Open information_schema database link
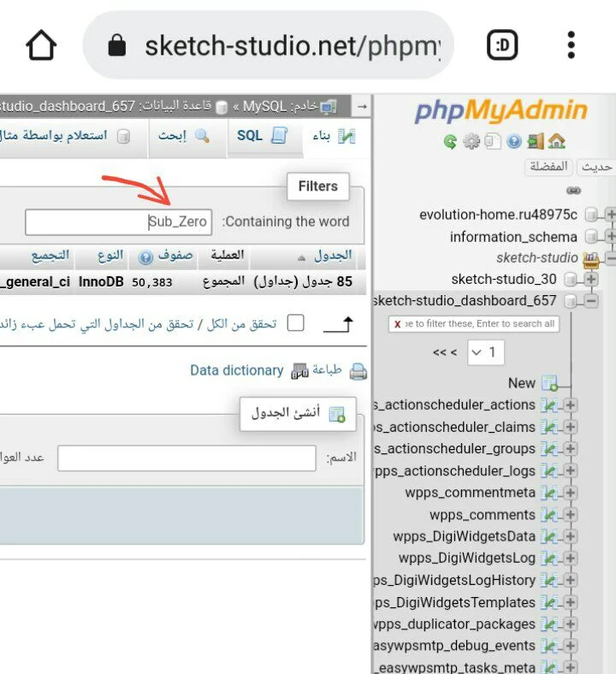This screenshot has width=616, height=674. (x=513, y=236)
